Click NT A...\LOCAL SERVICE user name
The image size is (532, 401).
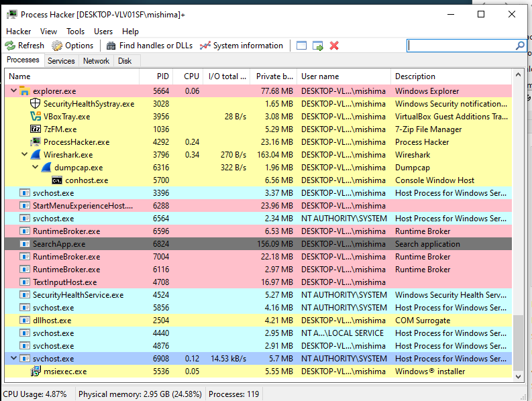click(342, 333)
